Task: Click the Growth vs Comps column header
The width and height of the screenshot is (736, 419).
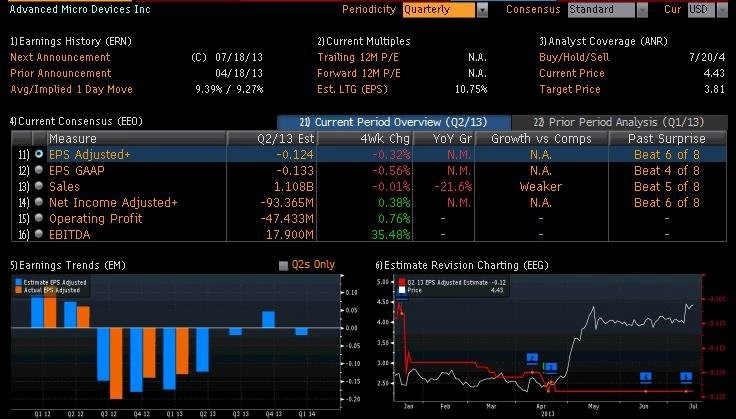Action: click(x=542, y=138)
